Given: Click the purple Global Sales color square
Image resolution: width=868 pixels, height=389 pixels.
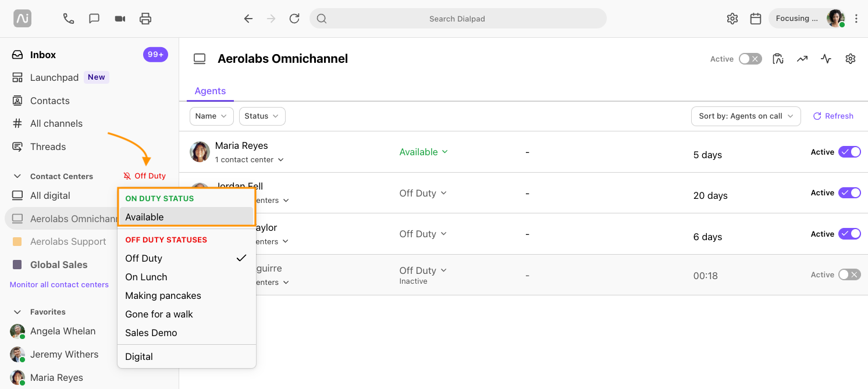Looking at the screenshot, I should [17, 265].
